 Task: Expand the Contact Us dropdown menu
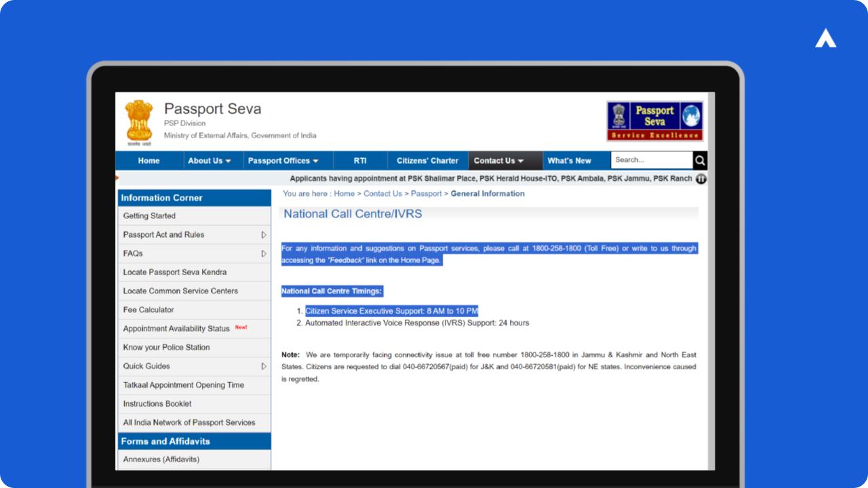tap(499, 161)
